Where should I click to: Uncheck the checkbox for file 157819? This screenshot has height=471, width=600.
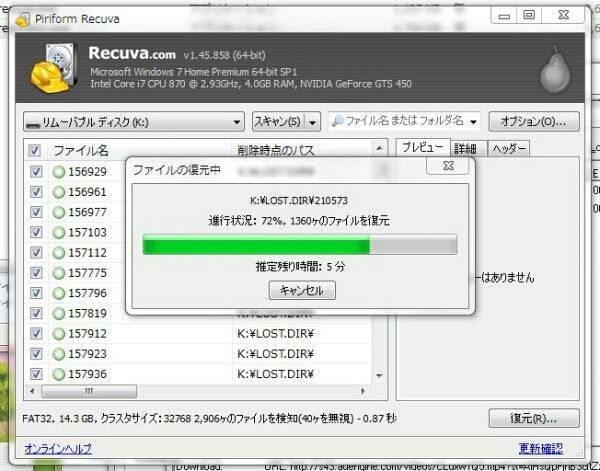click(36, 314)
